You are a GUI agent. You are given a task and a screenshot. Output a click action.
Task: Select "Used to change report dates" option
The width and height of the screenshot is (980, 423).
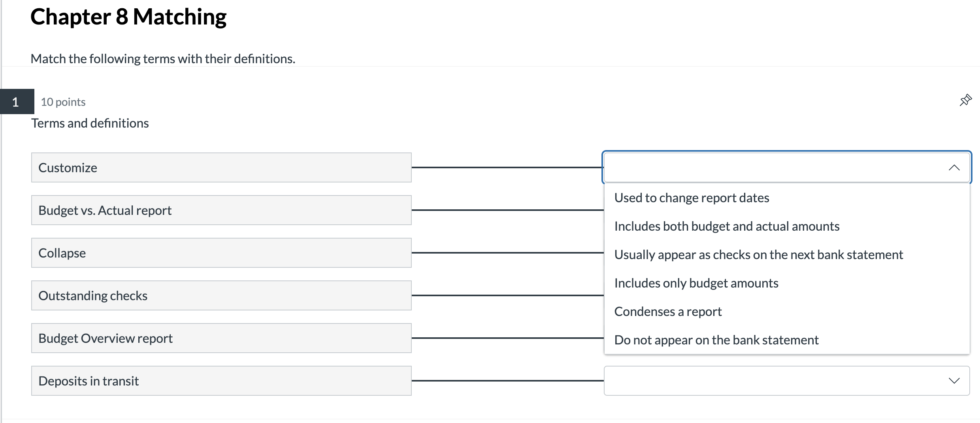(692, 197)
